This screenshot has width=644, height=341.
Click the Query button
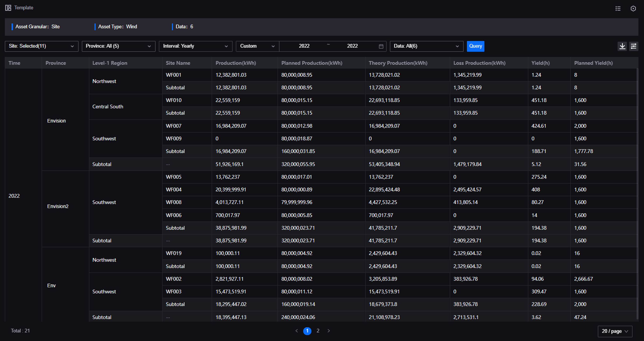(x=475, y=46)
